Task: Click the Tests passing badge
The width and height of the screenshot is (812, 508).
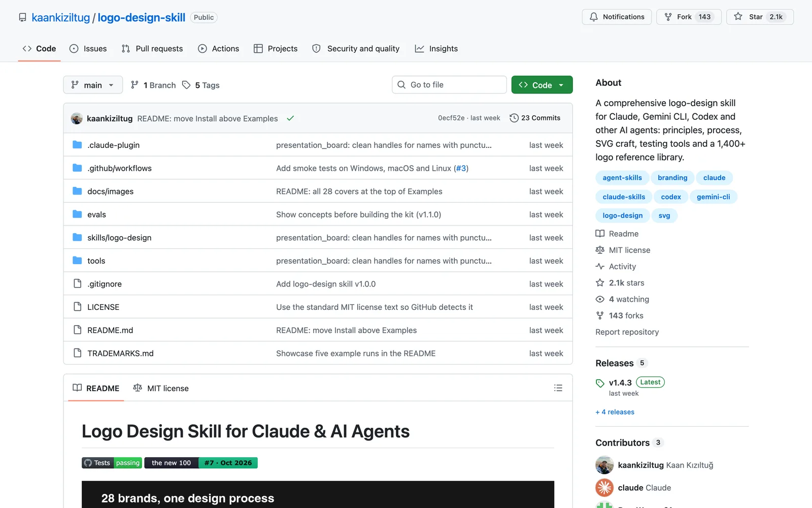Action: click(112, 463)
